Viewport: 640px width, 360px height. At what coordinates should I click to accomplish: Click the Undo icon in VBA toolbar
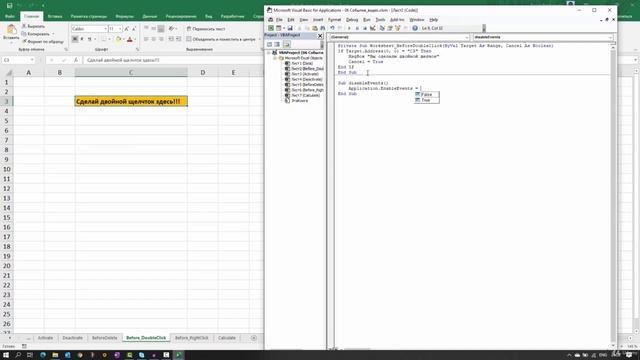click(x=332, y=28)
